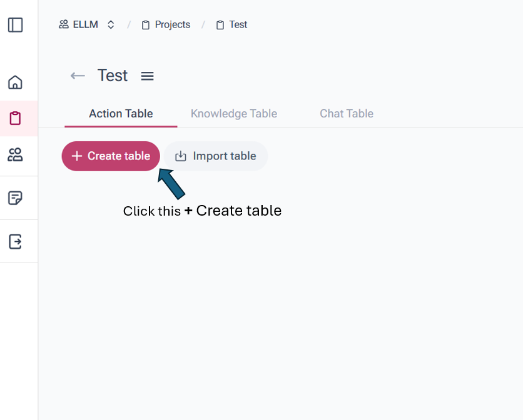
Task: Click the logout icon in sidebar
Action: tap(15, 241)
